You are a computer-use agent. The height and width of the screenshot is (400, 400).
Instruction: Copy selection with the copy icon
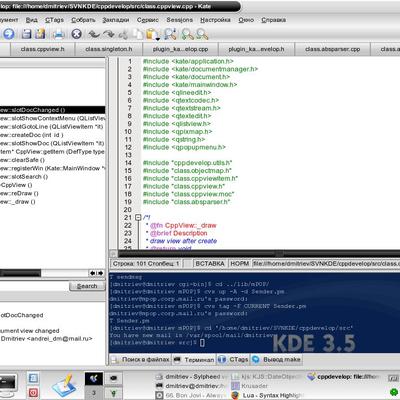137,34
